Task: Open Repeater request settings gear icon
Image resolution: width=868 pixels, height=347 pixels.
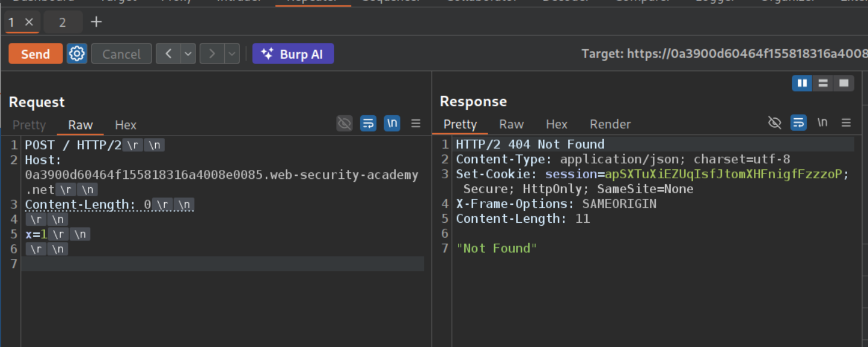Action: tap(77, 53)
